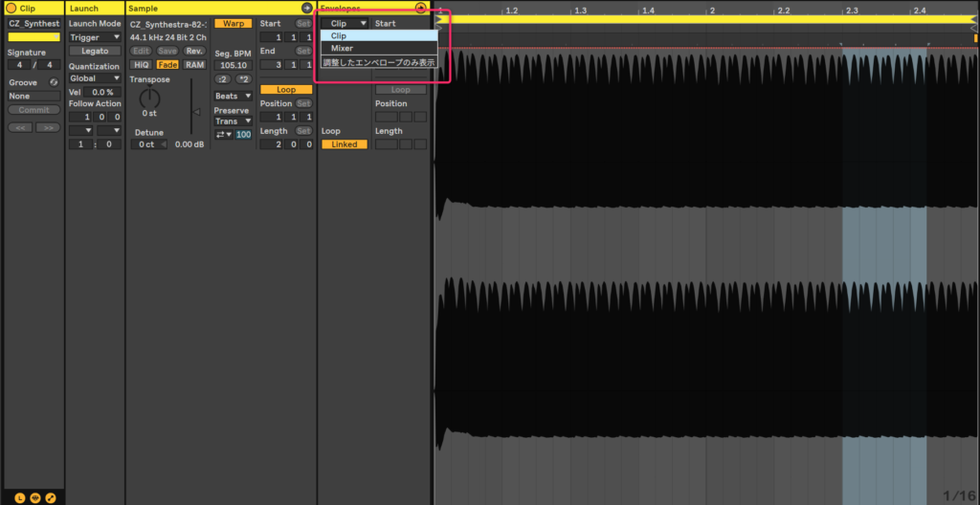Nudge clip backward with << button
The width and height of the screenshot is (980, 505).
(20, 127)
